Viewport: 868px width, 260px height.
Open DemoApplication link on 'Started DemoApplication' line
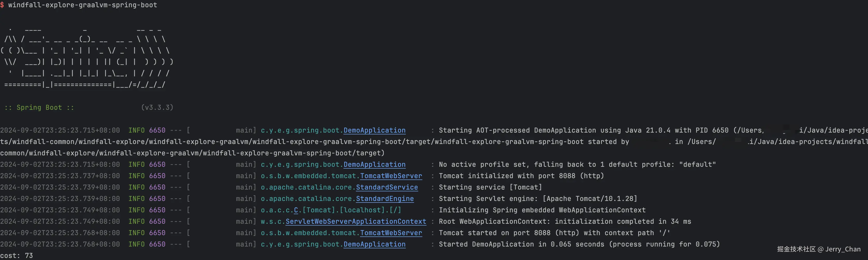(x=374, y=244)
